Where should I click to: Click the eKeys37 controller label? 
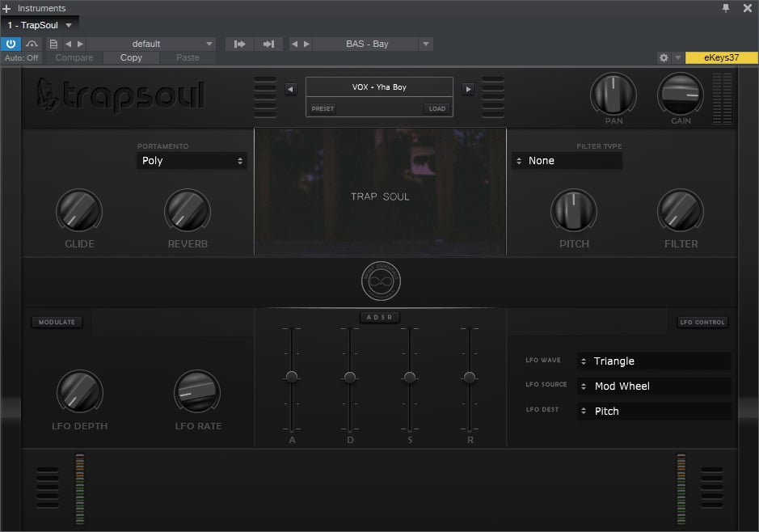pos(721,57)
